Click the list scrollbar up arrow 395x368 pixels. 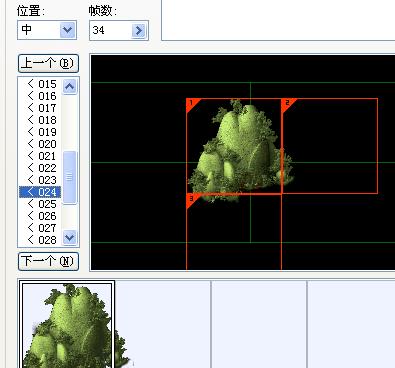(x=70, y=87)
